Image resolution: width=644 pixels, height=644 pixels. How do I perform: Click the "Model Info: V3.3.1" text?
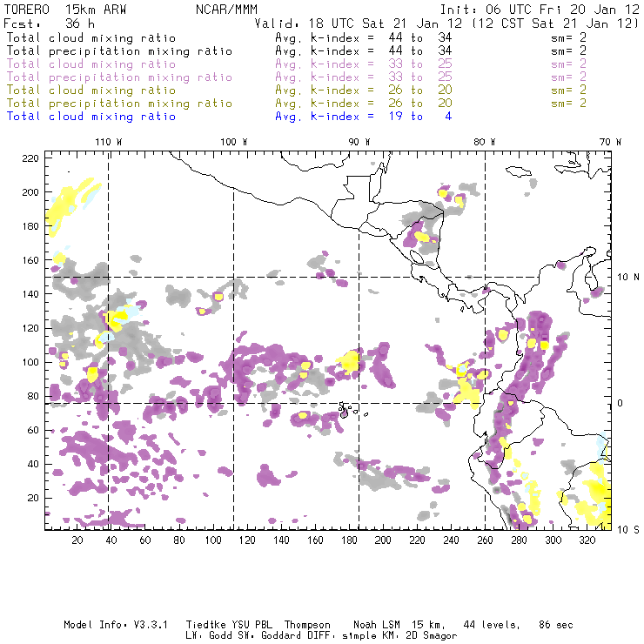pyautogui.click(x=116, y=625)
